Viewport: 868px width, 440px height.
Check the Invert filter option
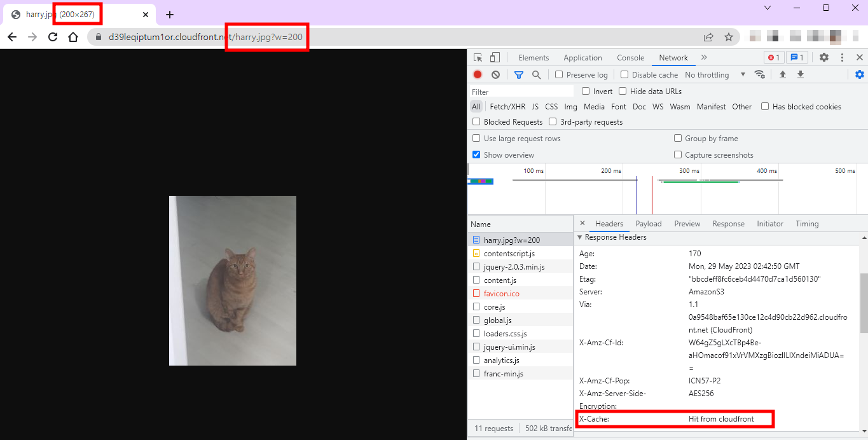click(x=586, y=91)
